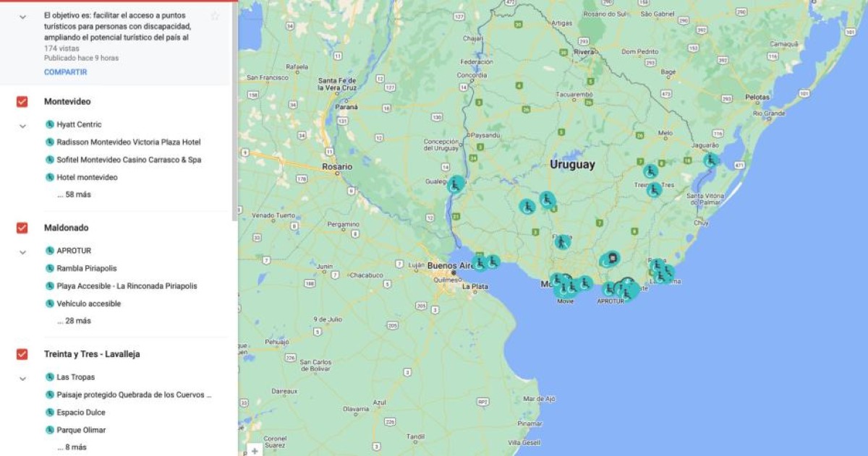
Task: Select Parque Olimar in the list
Action: 81,430
